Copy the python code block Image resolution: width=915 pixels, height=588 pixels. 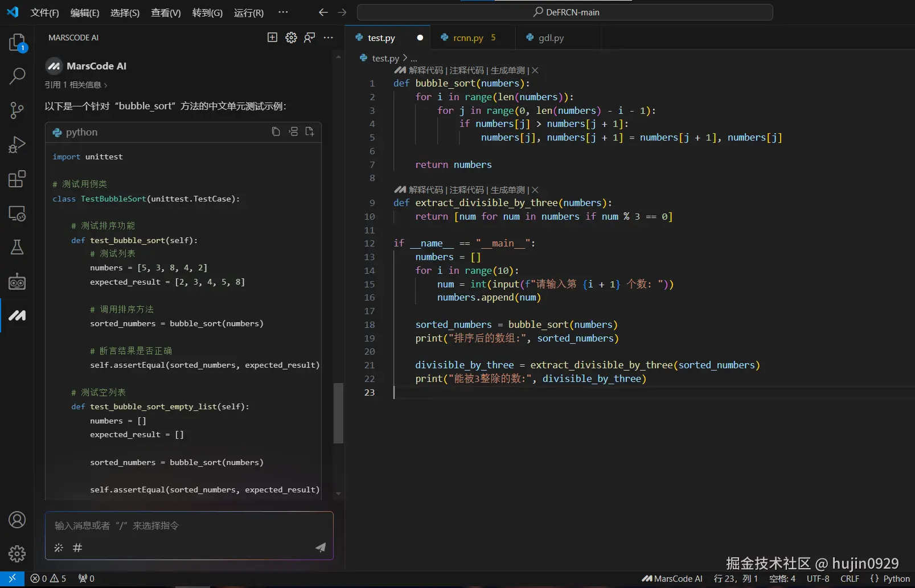click(276, 131)
